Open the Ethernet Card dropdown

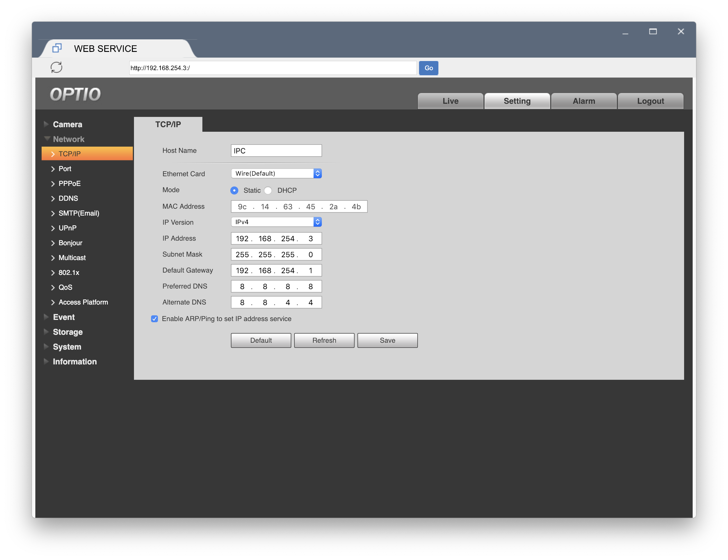pos(276,173)
